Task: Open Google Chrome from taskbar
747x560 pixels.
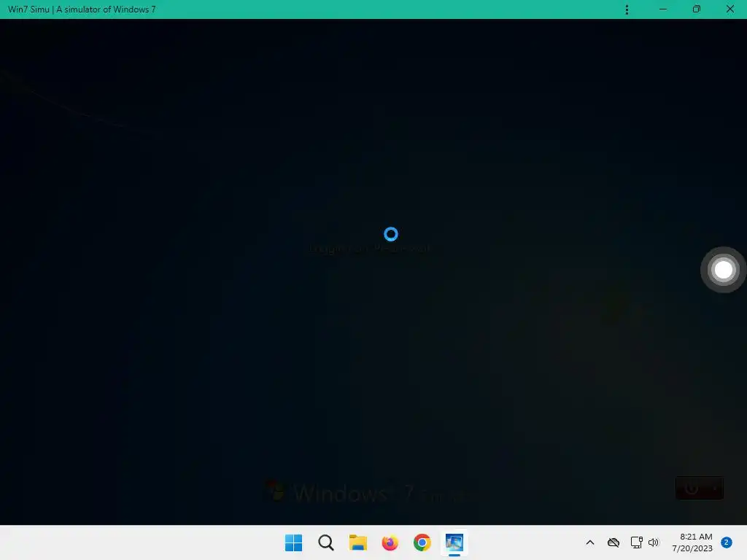Action: point(422,542)
